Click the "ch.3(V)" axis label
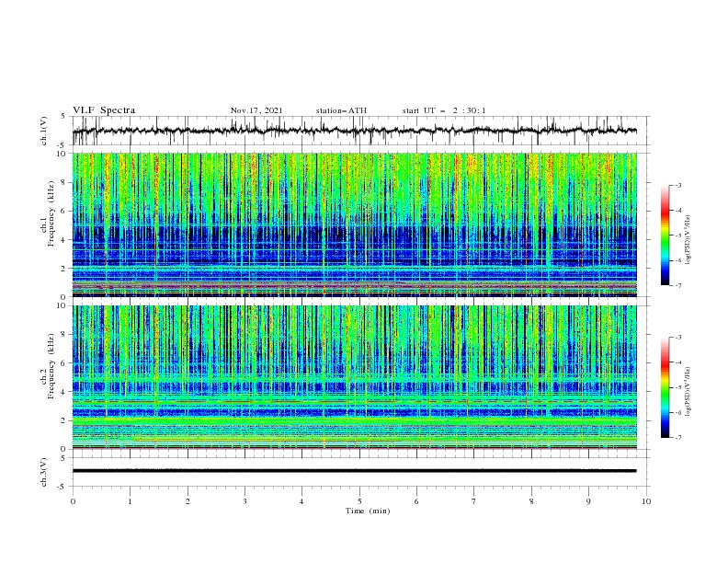Viewport: 728px width, 563px height. (44, 472)
